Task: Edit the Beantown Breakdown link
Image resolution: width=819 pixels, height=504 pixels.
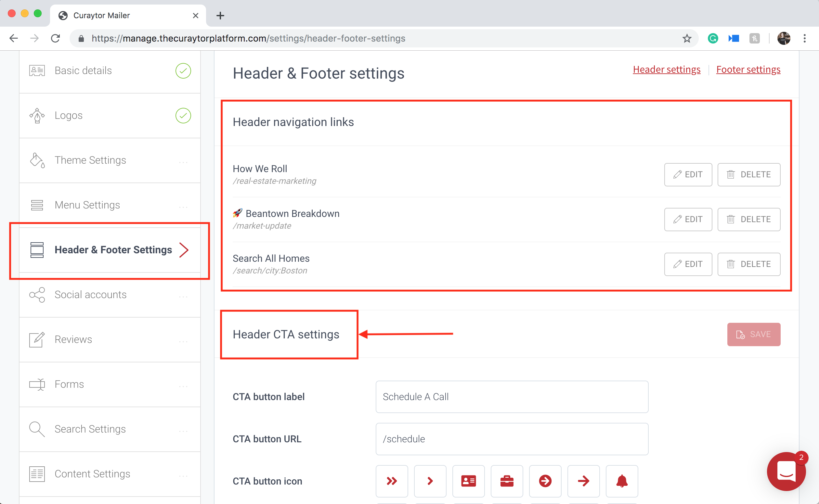Action: (688, 219)
